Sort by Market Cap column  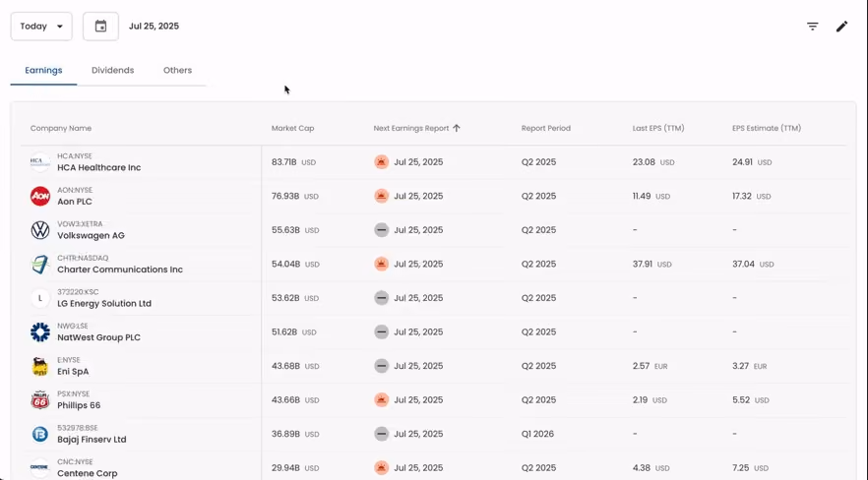coord(292,128)
